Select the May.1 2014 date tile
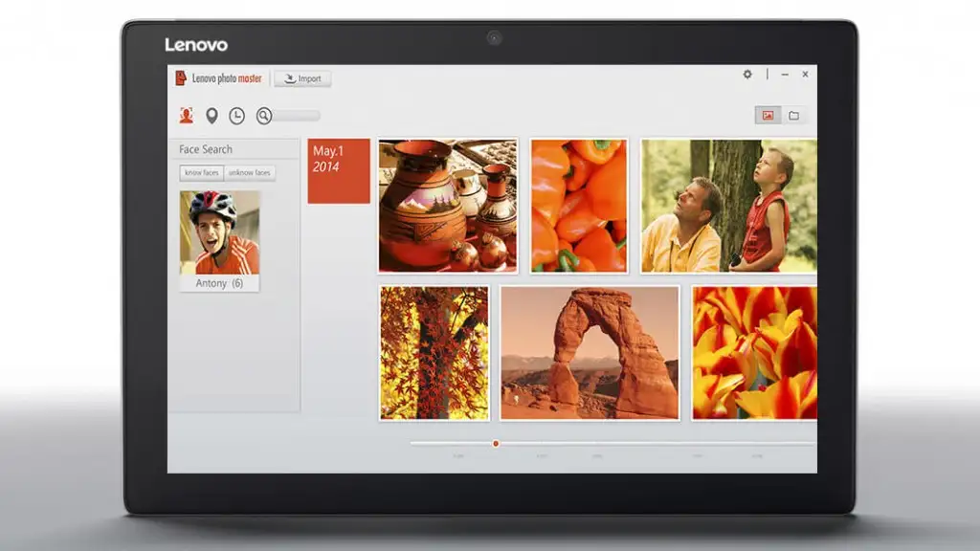Image resolution: width=980 pixels, height=551 pixels. (x=339, y=171)
